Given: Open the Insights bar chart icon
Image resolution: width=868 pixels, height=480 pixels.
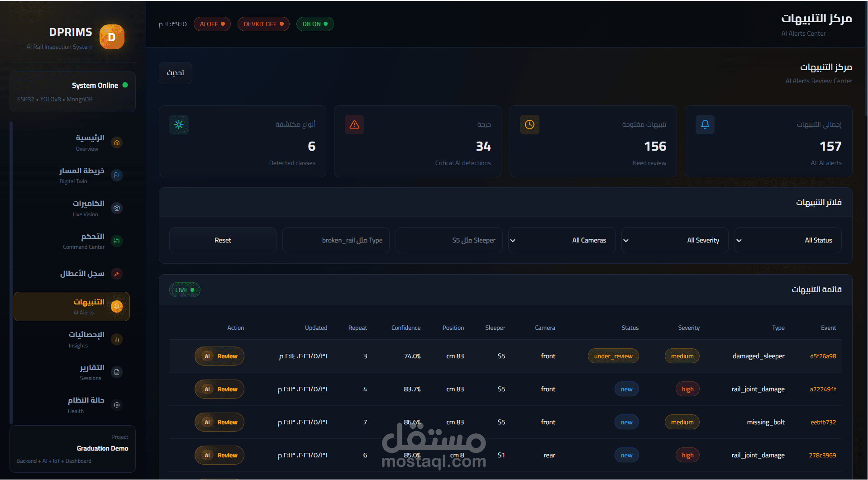Looking at the screenshot, I should (x=117, y=339).
